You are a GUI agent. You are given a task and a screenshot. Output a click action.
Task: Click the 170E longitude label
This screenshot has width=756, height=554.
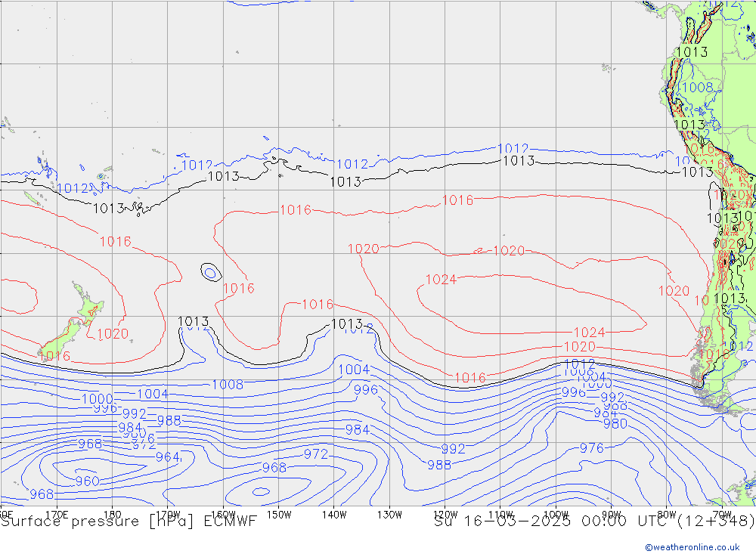click(x=57, y=515)
